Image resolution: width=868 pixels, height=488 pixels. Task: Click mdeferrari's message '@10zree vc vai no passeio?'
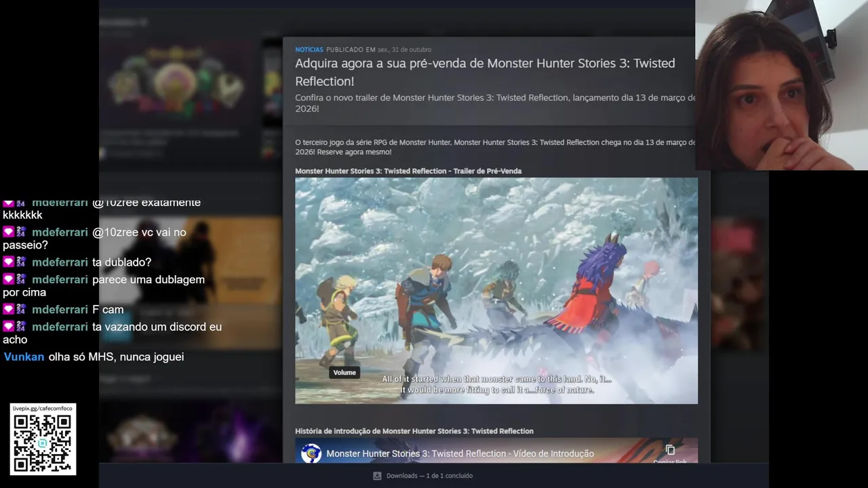pyautogui.click(x=94, y=239)
